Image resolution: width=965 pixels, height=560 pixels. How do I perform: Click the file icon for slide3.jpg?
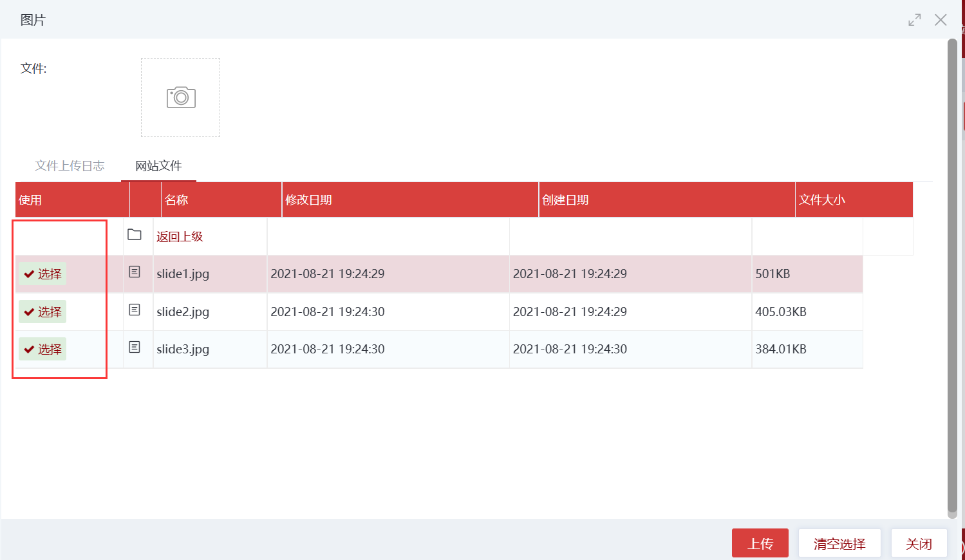[x=135, y=347]
